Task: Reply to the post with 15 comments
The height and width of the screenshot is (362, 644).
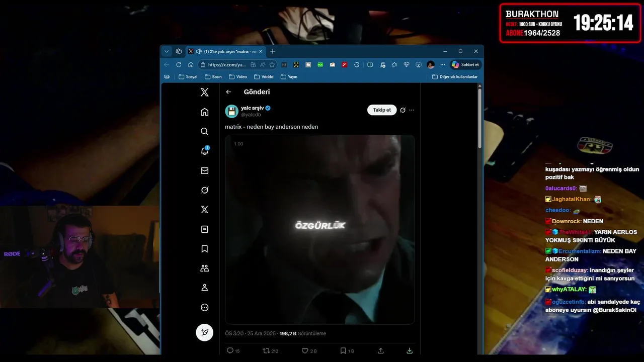Action: click(233, 351)
